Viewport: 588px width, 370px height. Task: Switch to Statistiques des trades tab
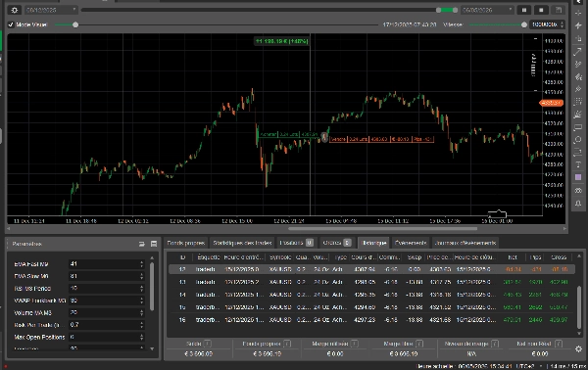coord(242,243)
